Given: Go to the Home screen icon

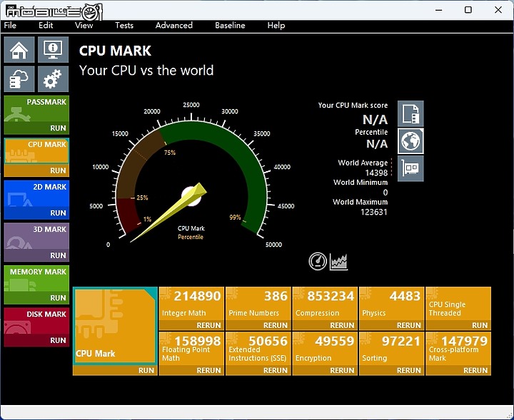Looking at the screenshot, I should point(19,50).
